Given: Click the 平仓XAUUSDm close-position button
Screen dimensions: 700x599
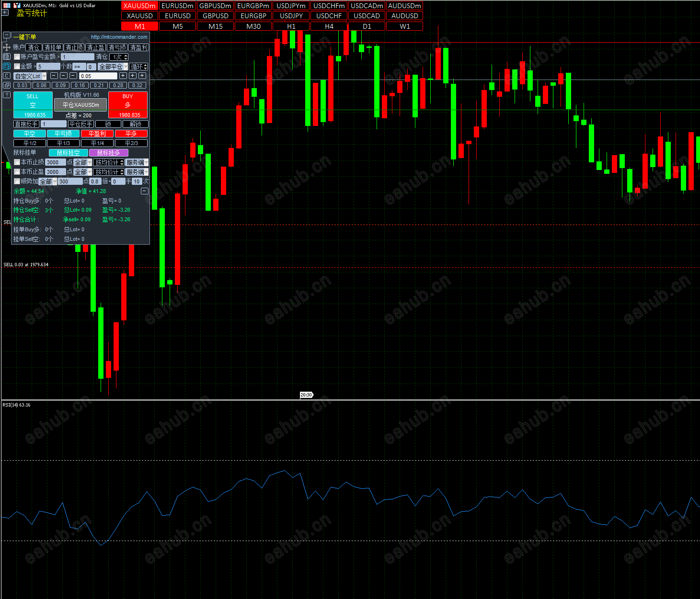Looking at the screenshot, I should pos(80,105).
